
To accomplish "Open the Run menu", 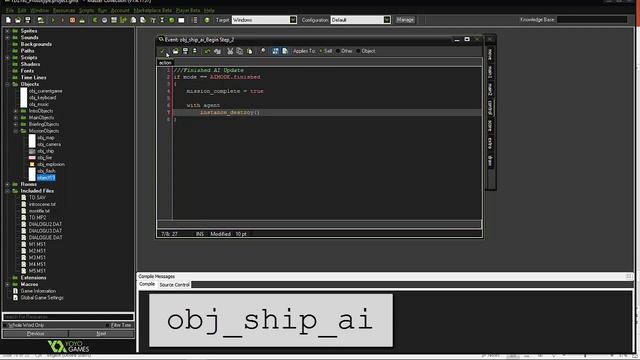I will [102, 10].
